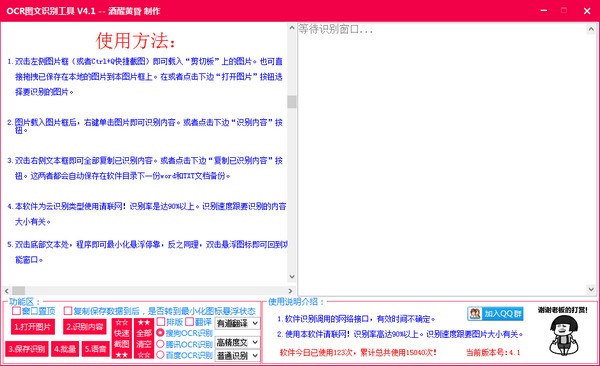600x366 pixels.
Task: Open the 有道翻译 translator dropdown
Action: [237, 324]
